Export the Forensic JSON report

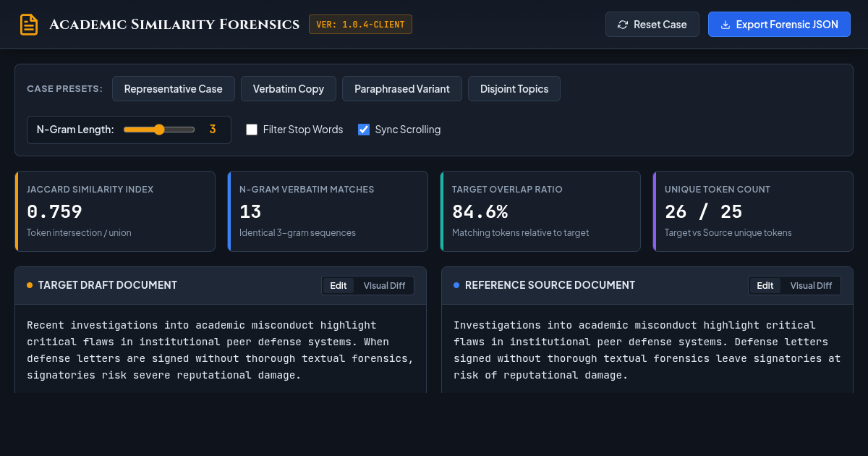[779, 25]
